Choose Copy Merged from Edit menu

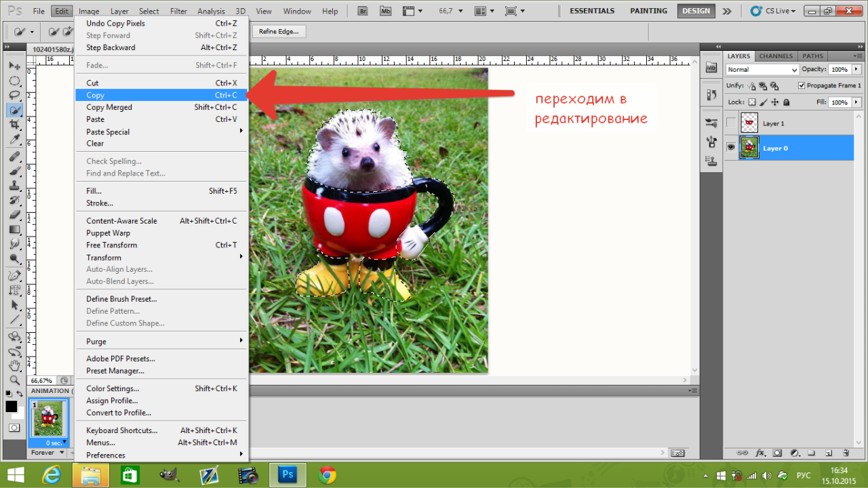(x=109, y=107)
